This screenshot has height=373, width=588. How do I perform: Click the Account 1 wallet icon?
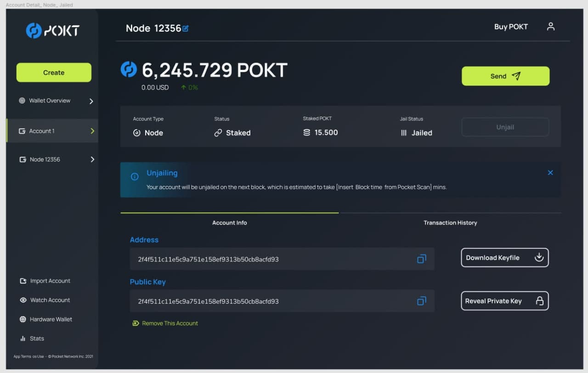[x=22, y=131]
